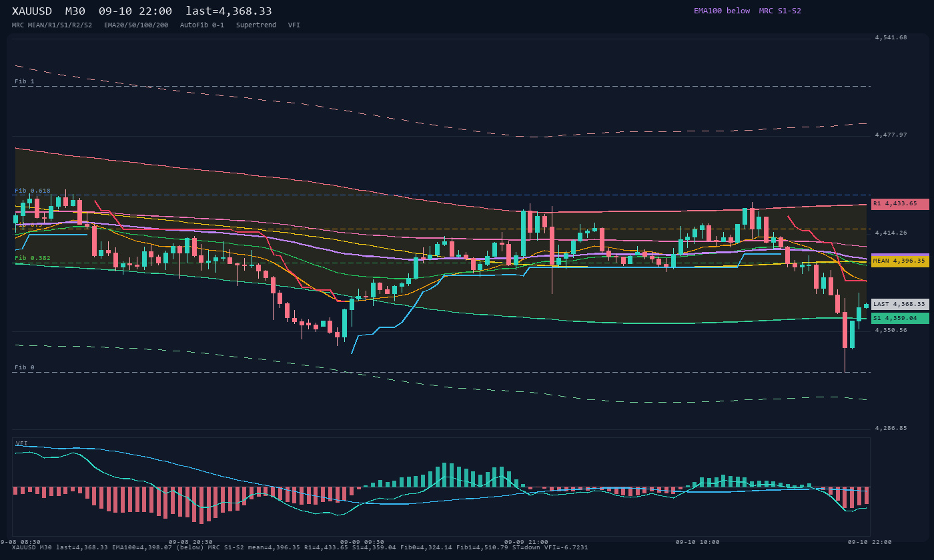Click the 09-10 10:00 time axis label

click(698, 542)
